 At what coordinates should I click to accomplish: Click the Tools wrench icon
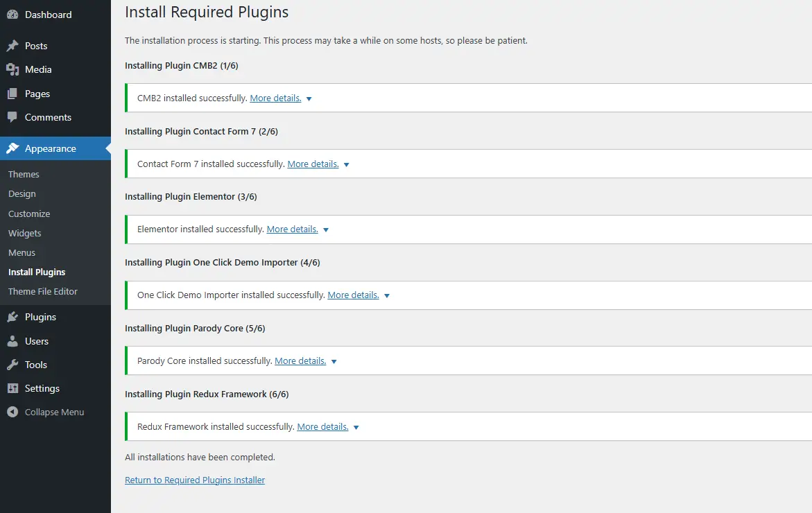pyautogui.click(x=12, y=365)
